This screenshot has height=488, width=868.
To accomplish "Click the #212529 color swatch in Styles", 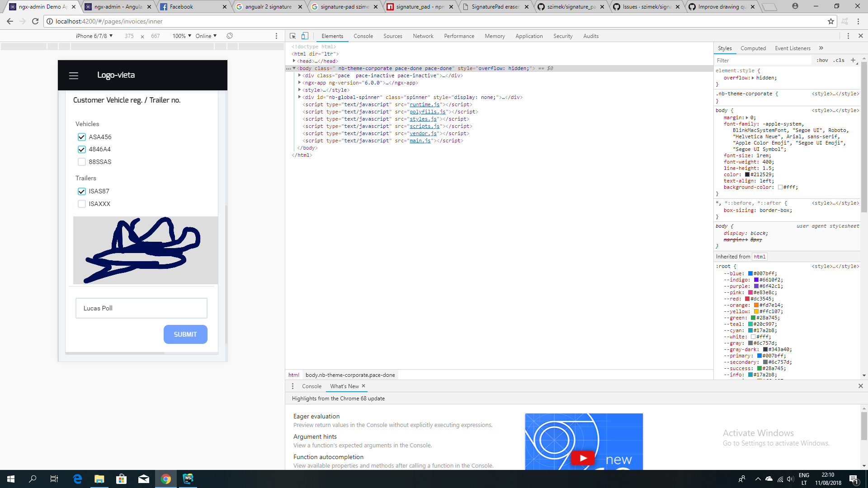I will point(748,174).
